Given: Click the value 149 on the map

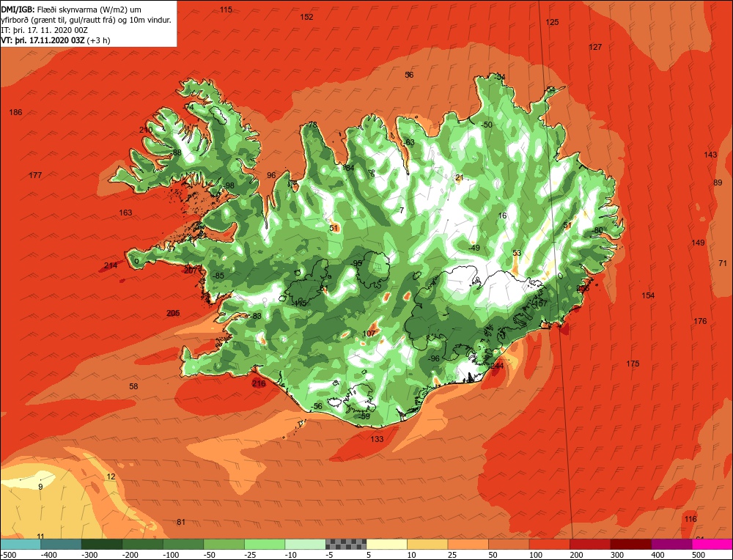Looking at the screenshot, I should (x=698, y=243).
